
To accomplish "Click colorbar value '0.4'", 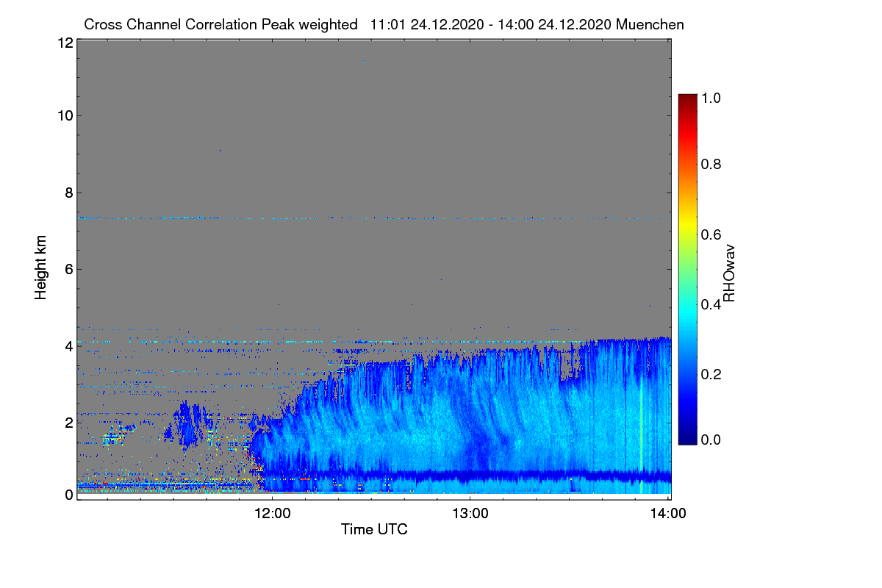I will [x=711, y=304].
